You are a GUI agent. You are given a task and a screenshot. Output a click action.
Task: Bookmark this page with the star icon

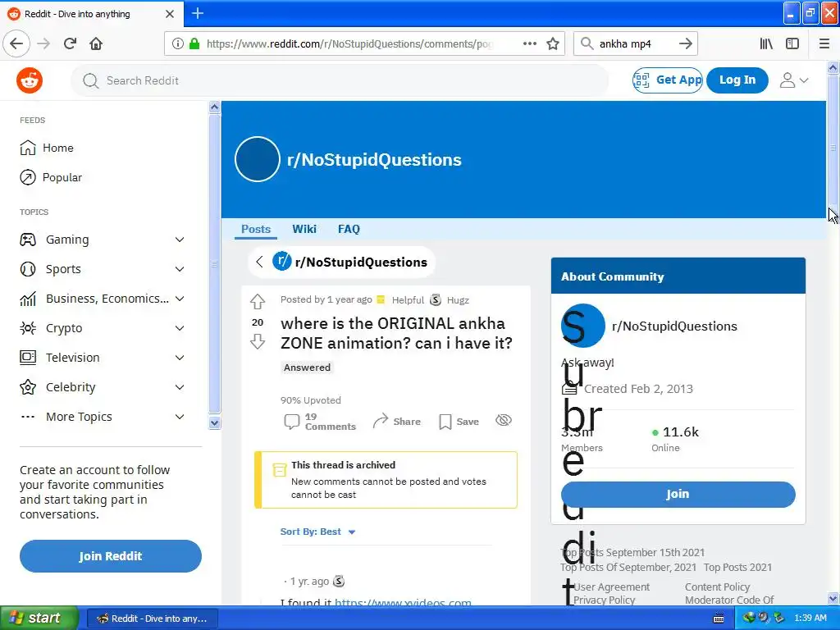pos(553,44)
